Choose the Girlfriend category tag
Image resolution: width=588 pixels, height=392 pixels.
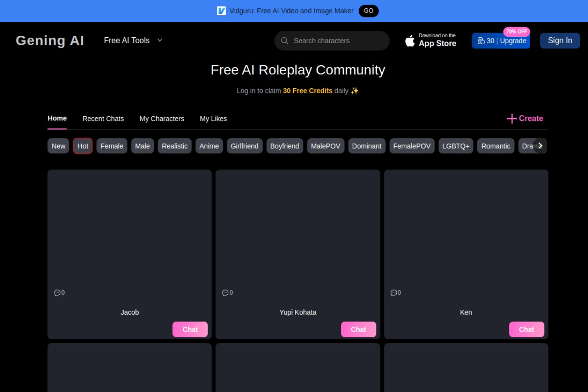coord(244,146)
